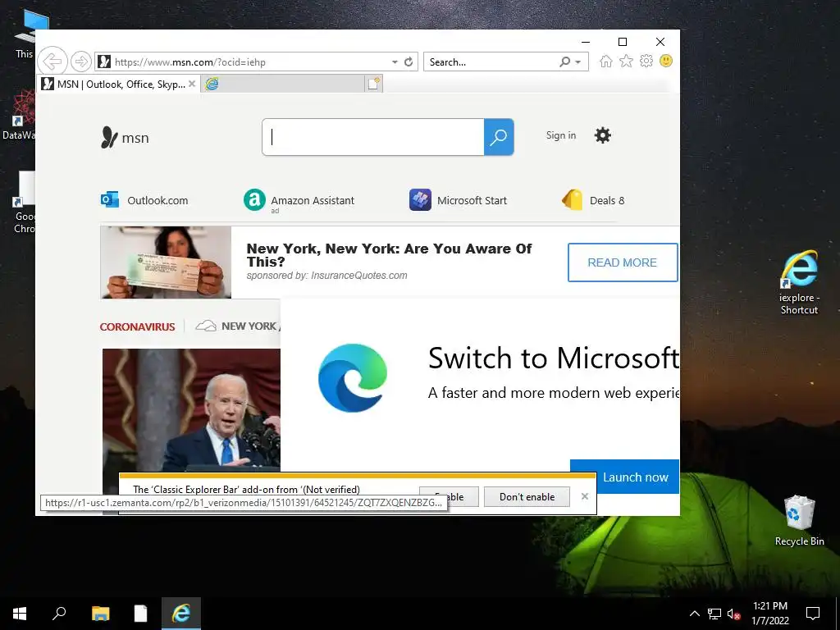This screenshot has width=840, height=630.
Task: Click the Launch now button
Action: pos(624,477)
